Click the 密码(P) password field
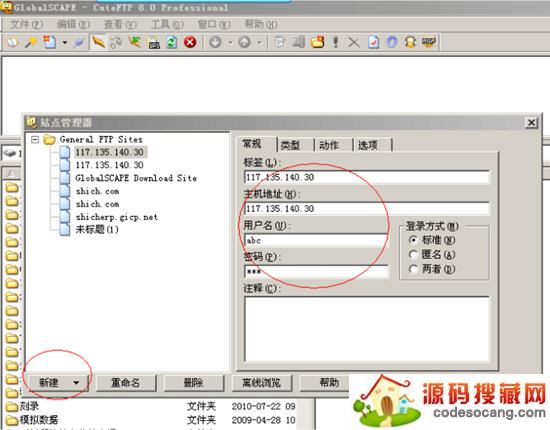This screenshot has height=430, width=550. point(316,271)
